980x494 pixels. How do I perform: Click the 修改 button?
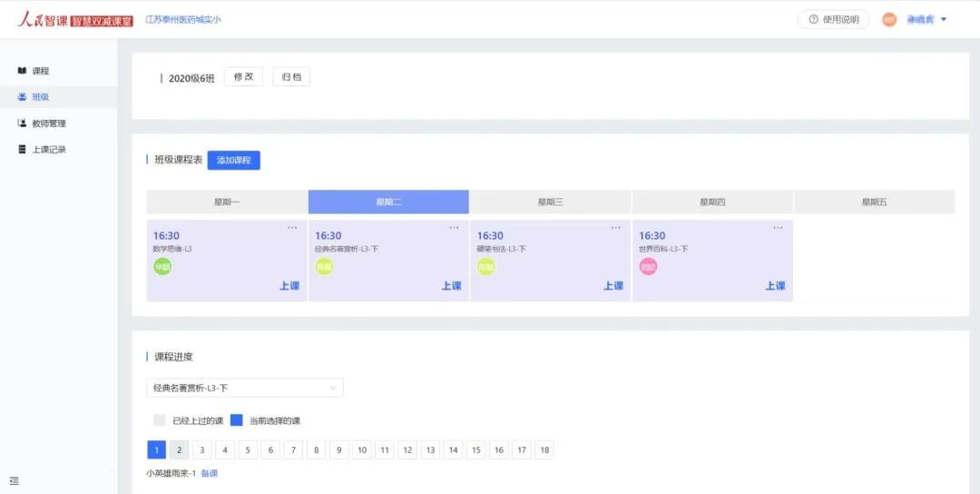point(244,77)
